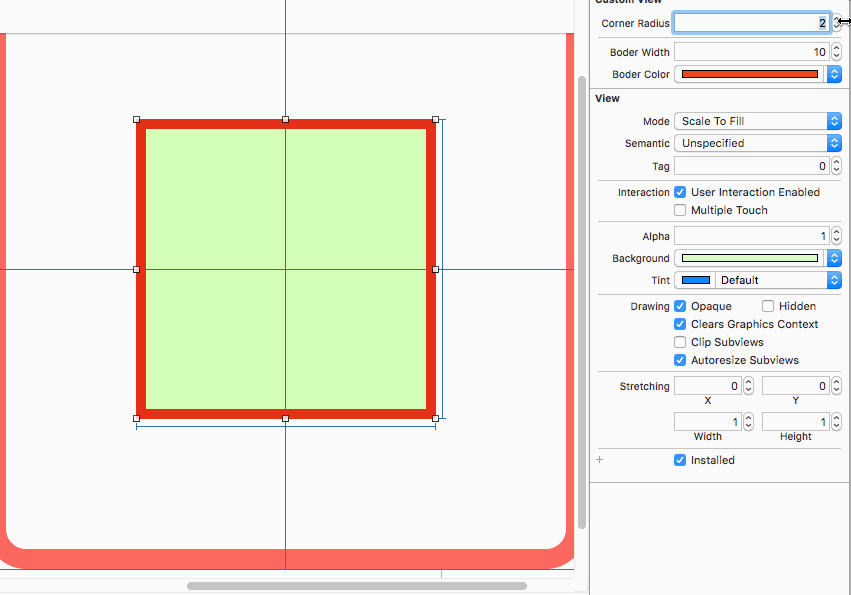Open the Tint Default dropdown
The width and height of the screenshot is (851, 595).
pos(778,280)
